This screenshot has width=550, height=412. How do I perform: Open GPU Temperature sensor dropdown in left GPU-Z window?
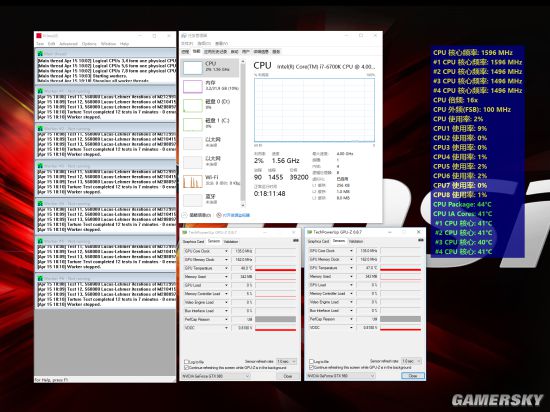coord(226,268)
